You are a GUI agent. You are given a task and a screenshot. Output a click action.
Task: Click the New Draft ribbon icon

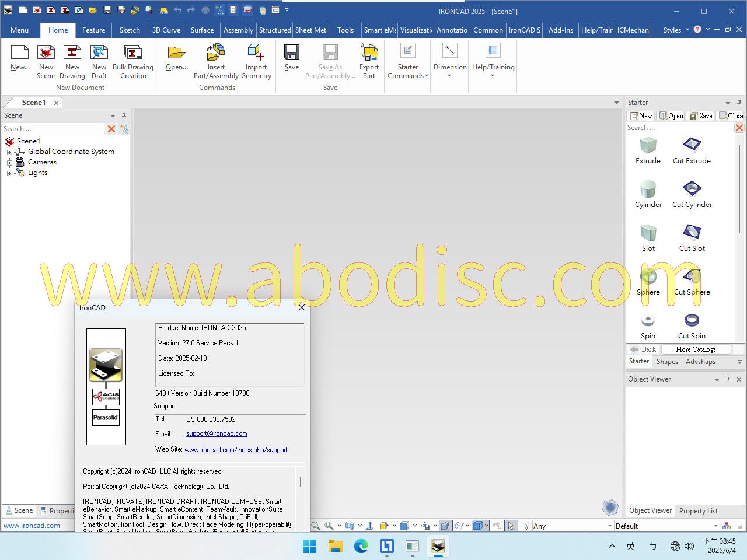pos(99,52)
